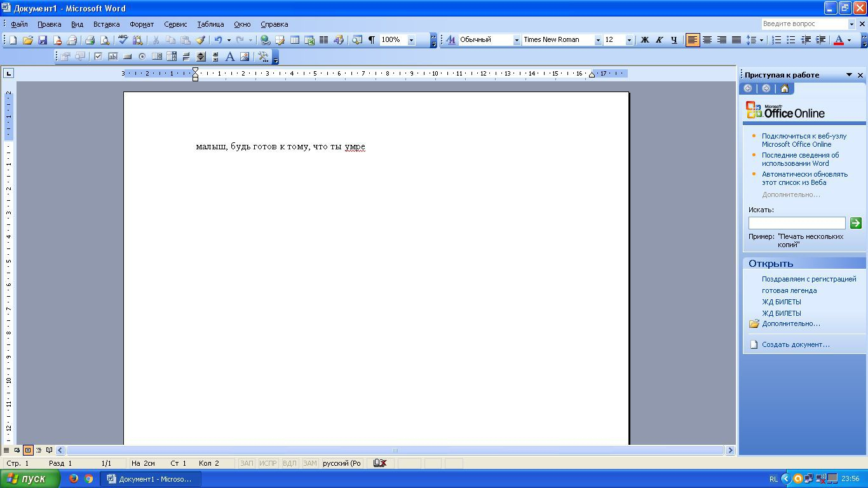Toggle italic formatting (К button)
The image size is (868, 488).
pos(660,40)
